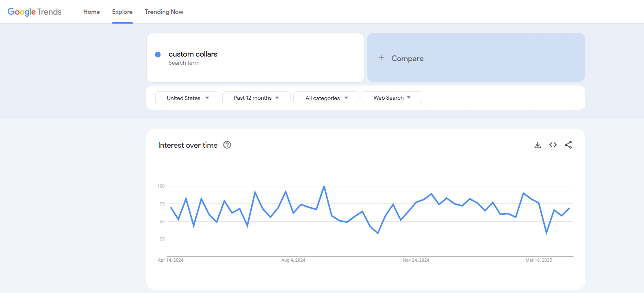Select the Explore tab
Image resolution: width=644 pixels, height=293 pixels.
[x=122, y=12]
